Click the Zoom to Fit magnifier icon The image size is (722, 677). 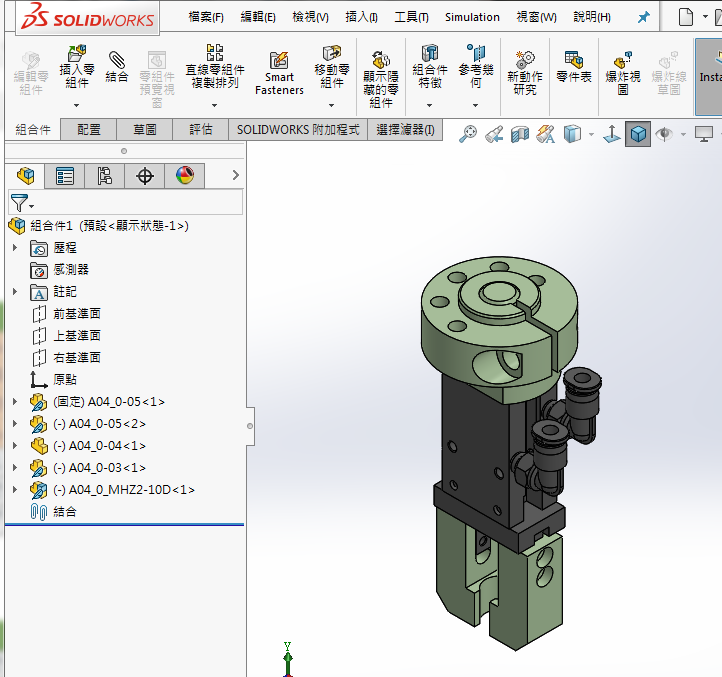(x=468, y=134)
